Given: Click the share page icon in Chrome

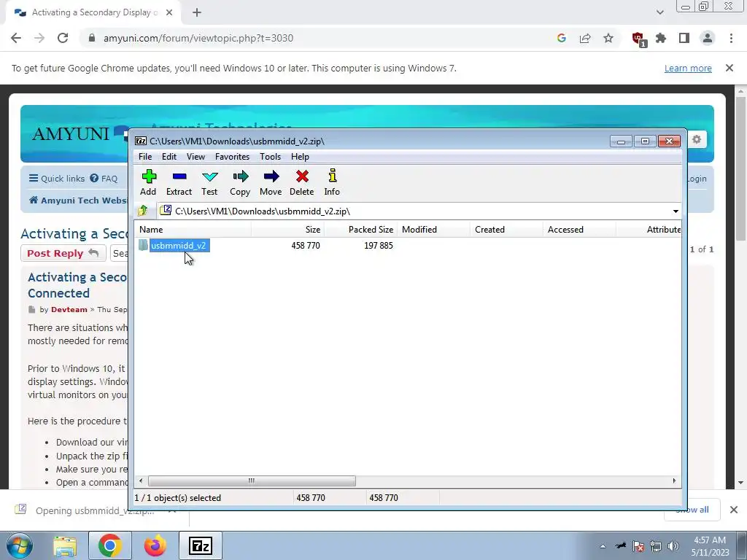Looking at the screenshot, I should tap(585, 38).
